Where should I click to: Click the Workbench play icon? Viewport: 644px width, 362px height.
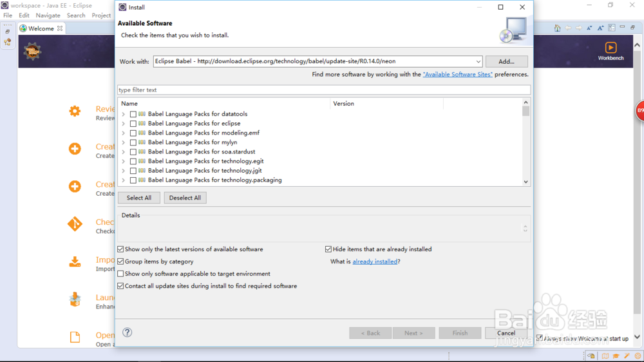pyautogui.click(x=611, y=48)
